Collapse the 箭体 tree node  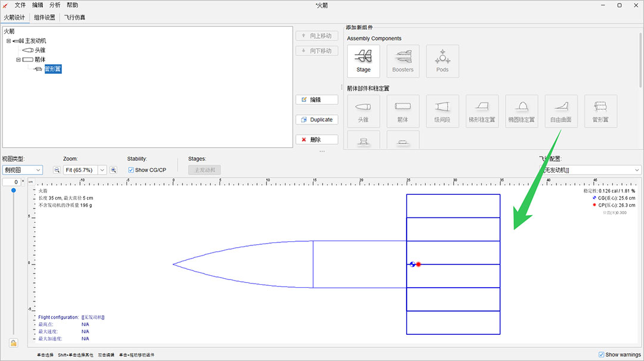point(18,60)
